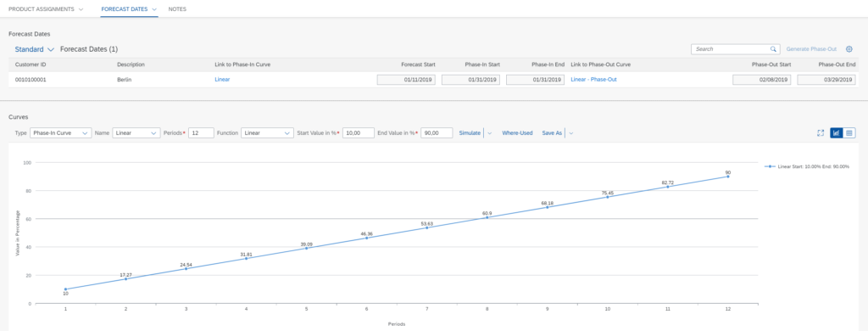Click the data point labeled 53.63
The image size is (868, 331).
click(427, 227)
